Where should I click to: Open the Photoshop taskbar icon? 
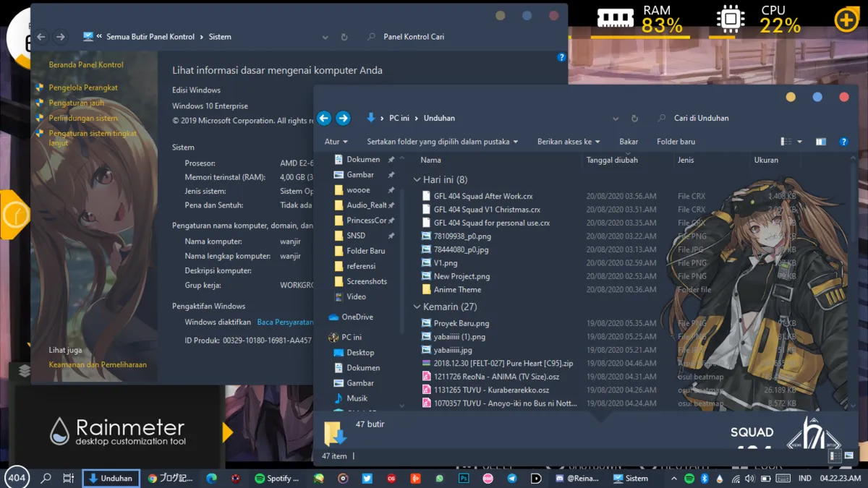tap(464, 479)
